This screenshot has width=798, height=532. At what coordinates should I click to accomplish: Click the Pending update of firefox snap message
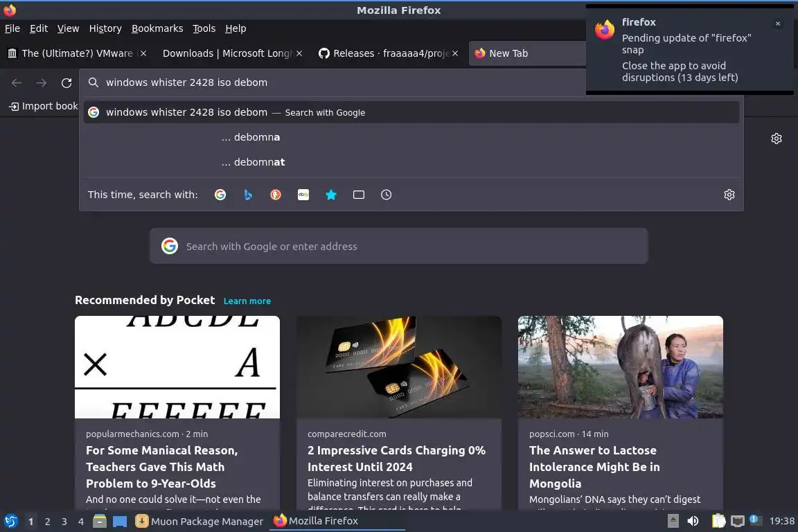tap(686, 44)
